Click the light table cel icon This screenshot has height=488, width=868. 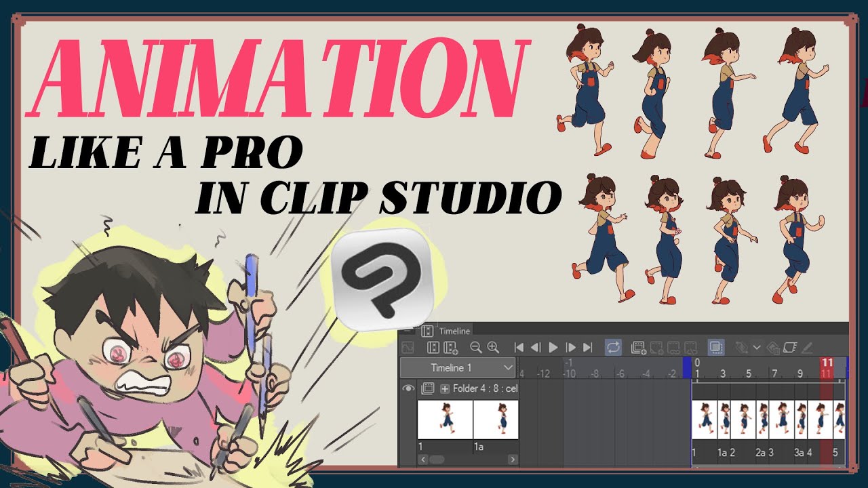tap(790, 348)
